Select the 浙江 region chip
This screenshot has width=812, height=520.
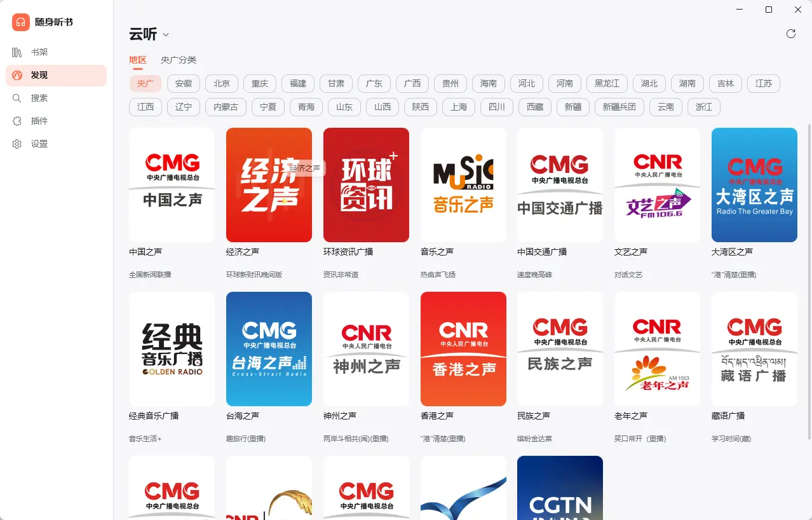704,107
